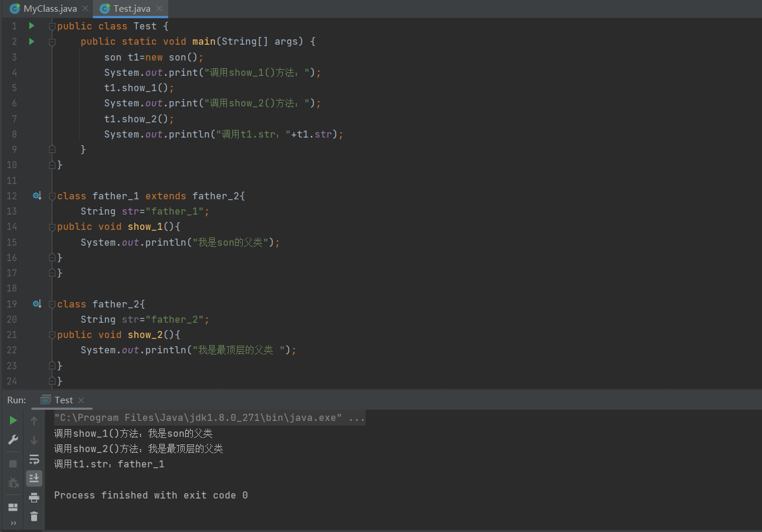
Task: Collapse the public class Test block
Action: coord(52,26)
